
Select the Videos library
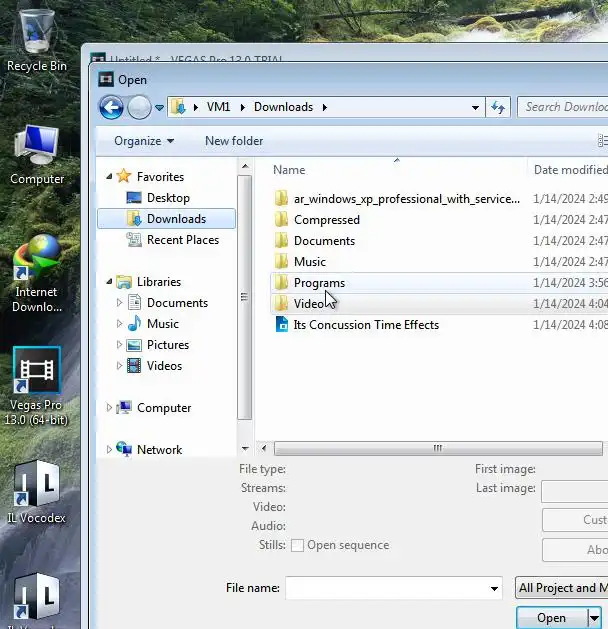[164, 365]
